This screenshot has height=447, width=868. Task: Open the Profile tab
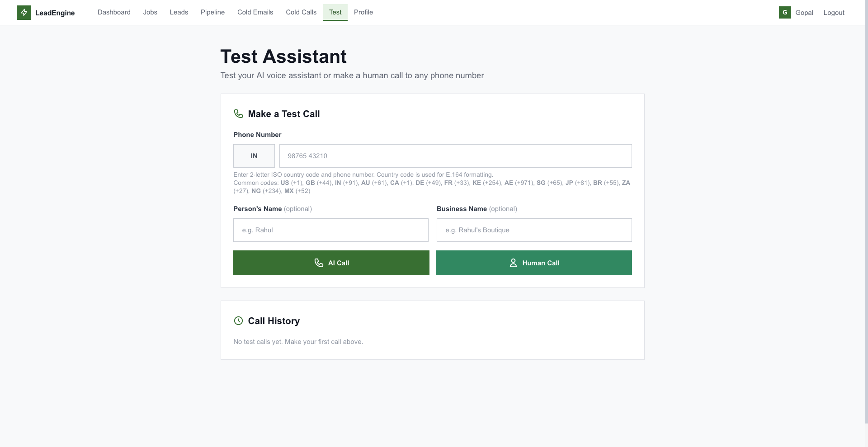pos(363,12)
